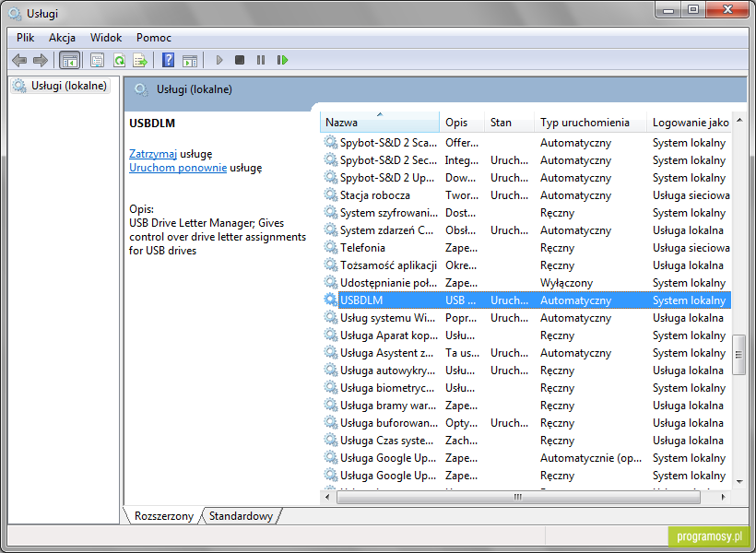Select the Usługa autowykry... service
The image size is (756, 553).
click(x=526, y=371)
